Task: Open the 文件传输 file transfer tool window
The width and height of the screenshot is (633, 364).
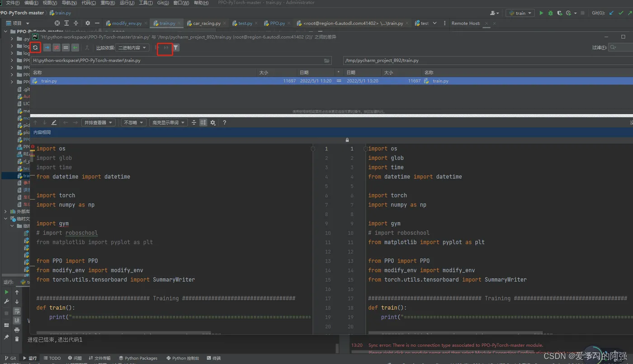Action: pyautogui.click(x=99, y=358)
